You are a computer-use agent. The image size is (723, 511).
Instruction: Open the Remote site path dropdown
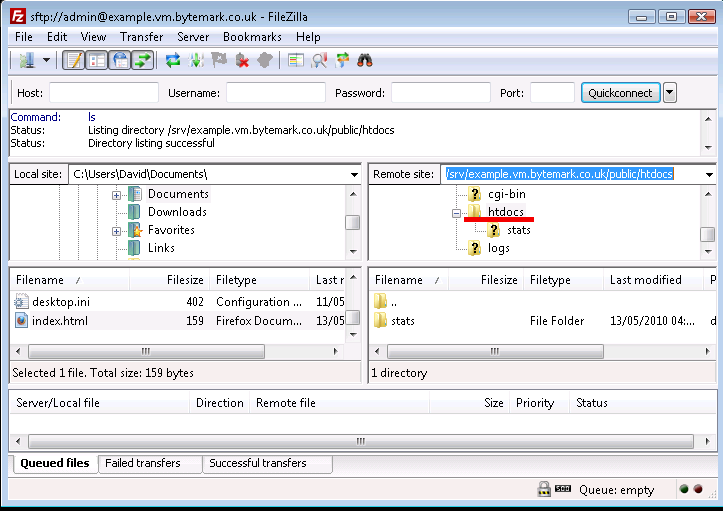click(709, 174)
